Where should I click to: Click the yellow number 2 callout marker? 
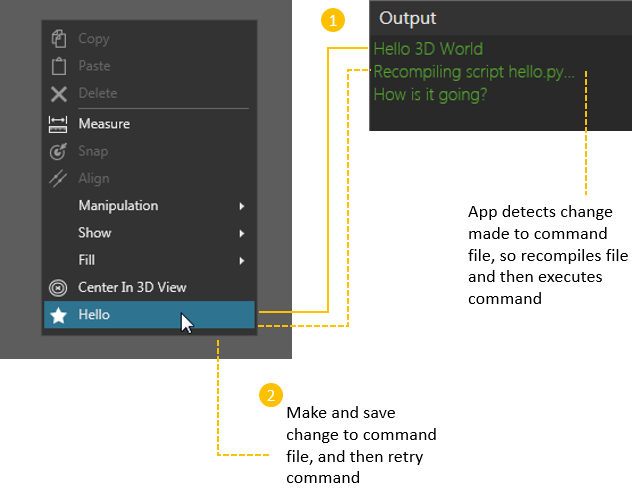coord(270,395)
